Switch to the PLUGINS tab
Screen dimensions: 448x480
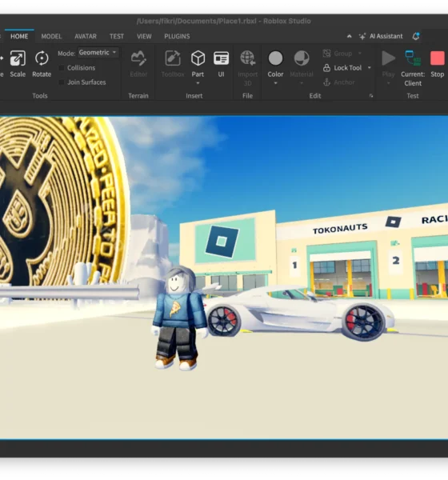[177, 36]
